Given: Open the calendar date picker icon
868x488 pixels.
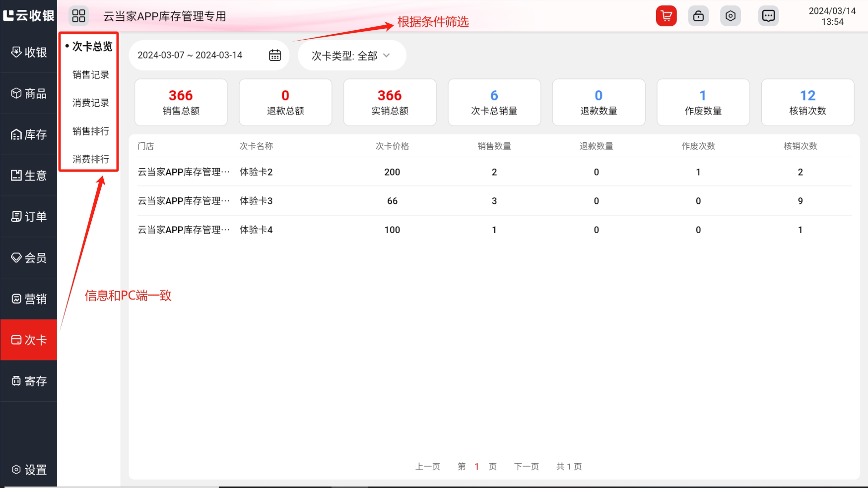Looking at the screenshot, I should tap(275, 55).
